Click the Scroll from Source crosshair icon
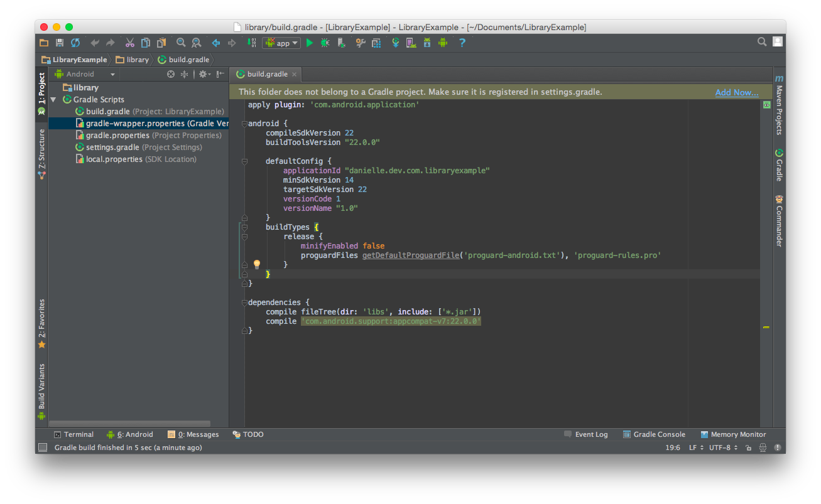 [x=170, y=74]
